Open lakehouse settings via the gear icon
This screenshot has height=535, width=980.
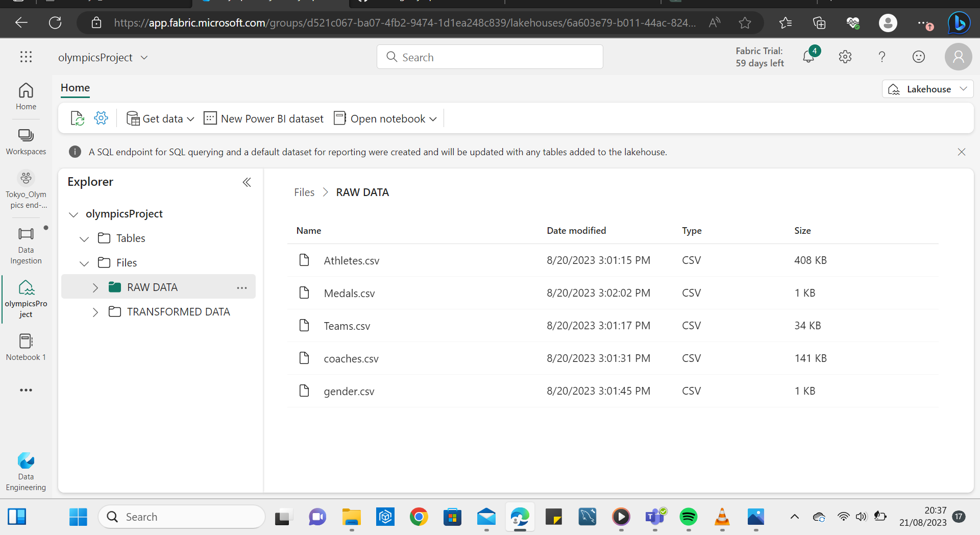tap(101, 118)
